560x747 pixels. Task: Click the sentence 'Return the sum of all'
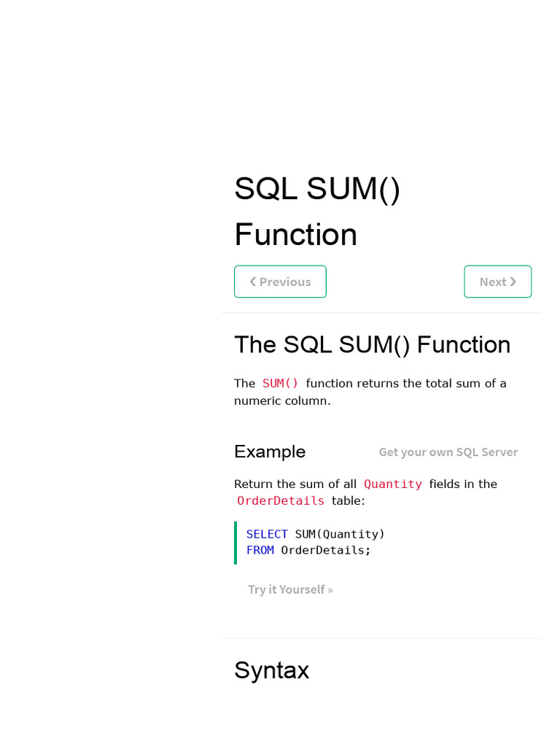295,484
